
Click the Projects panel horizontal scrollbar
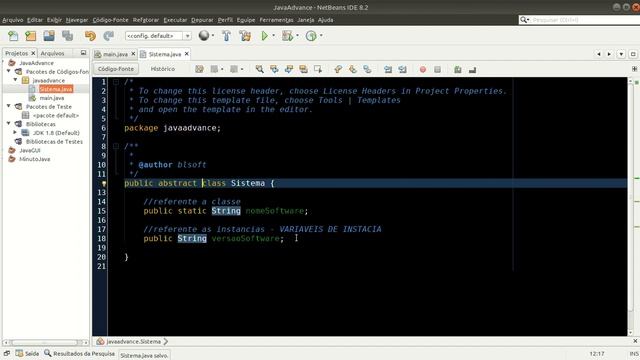click(45, 342)
